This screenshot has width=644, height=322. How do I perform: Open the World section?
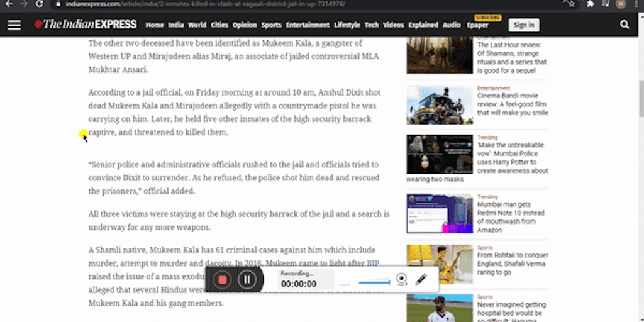coord(197,25)
